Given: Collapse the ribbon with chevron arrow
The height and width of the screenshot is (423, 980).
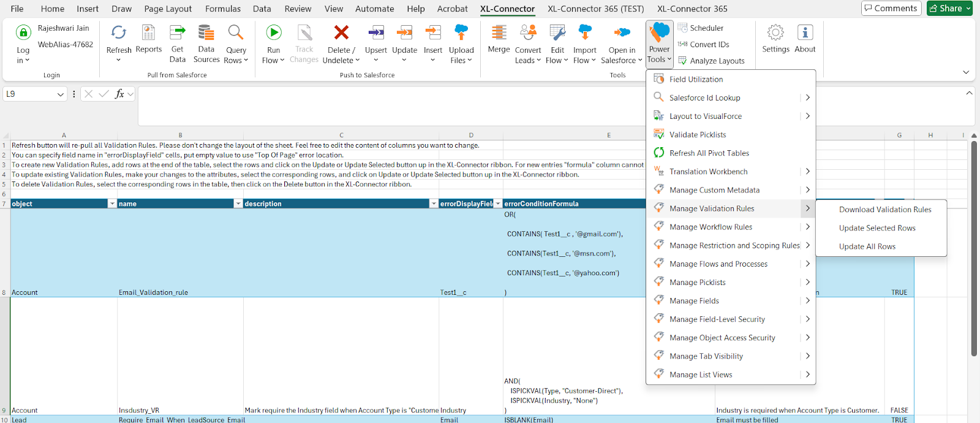Looking at the screenshot, I should [966, 72].
